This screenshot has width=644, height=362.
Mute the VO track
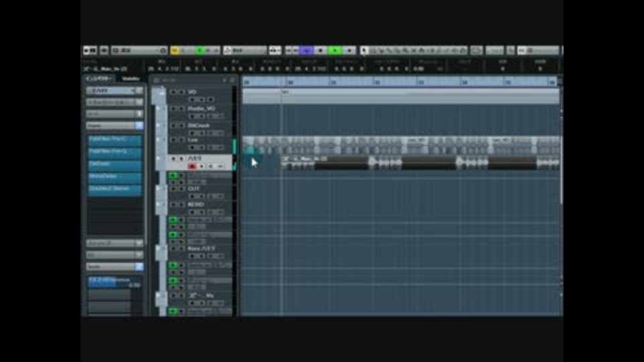[173, 92]
